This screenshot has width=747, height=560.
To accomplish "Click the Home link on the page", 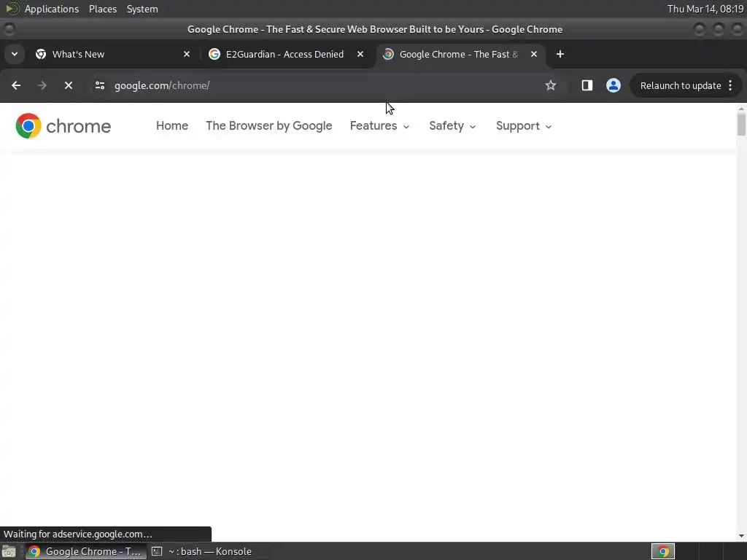I will 172,126.
